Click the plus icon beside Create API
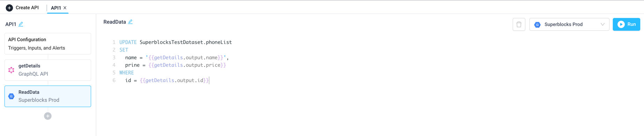 click(x=9, y=8)
